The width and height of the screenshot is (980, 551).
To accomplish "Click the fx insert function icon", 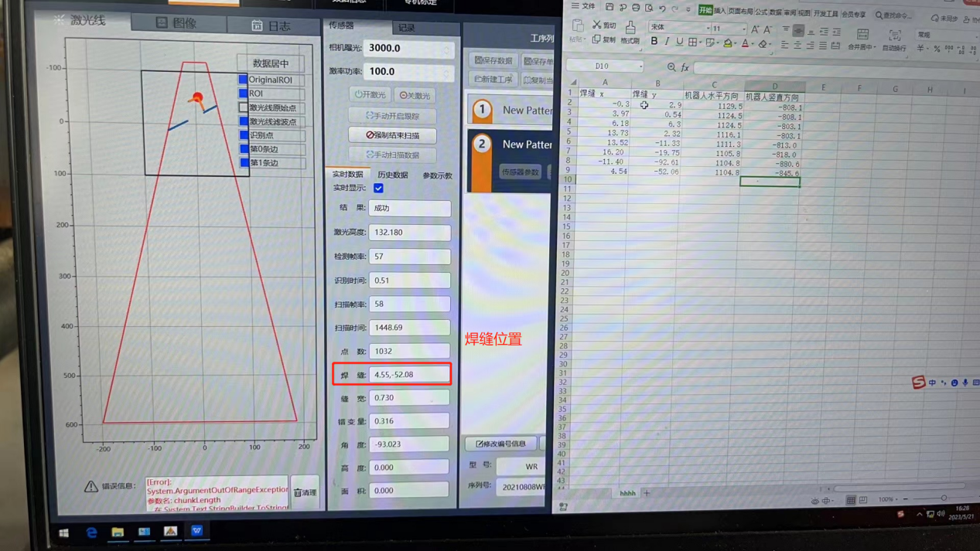I will click(685, 68).
